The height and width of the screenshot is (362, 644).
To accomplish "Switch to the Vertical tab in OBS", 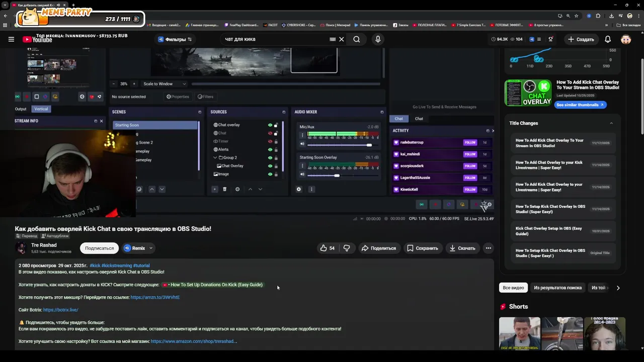I will [41, 109].
